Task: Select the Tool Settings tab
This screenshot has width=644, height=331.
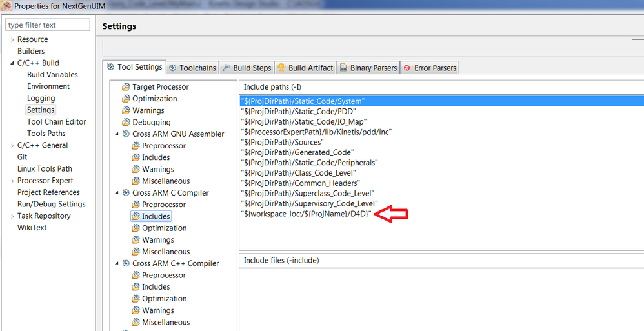Action: (x=134, y=67)
